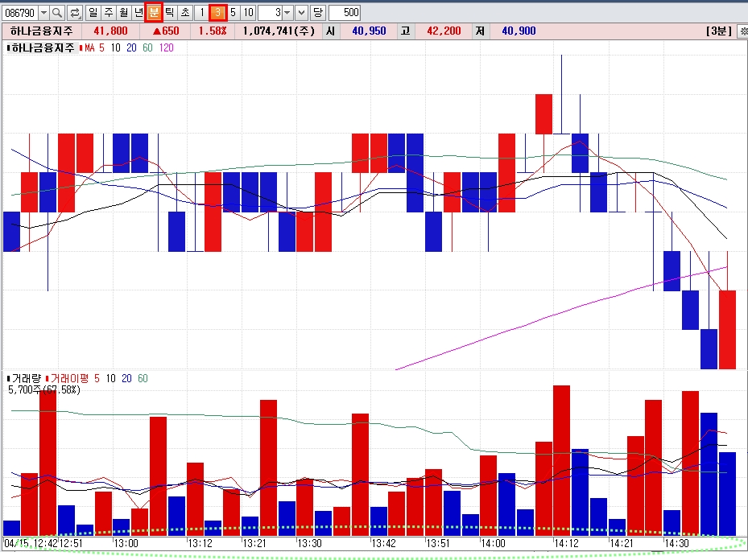
Task: Select the 10 minute interval button
Action: tap(249, 12)
